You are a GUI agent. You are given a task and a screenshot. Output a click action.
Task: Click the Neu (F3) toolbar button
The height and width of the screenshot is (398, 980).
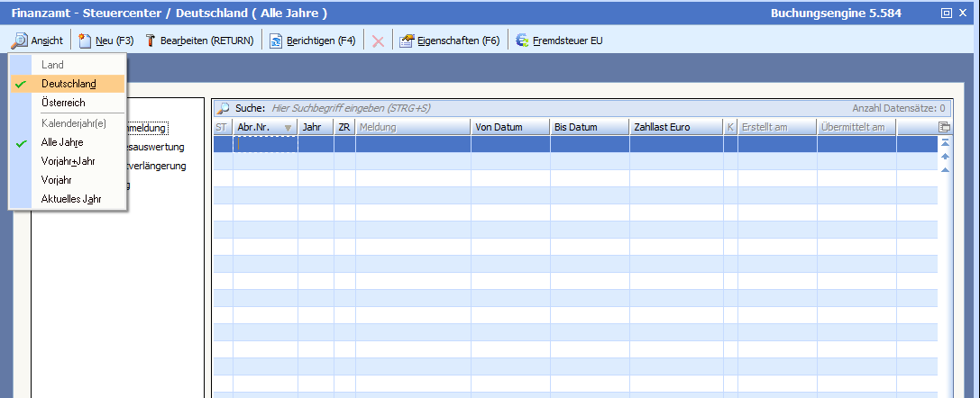pyautogui.click(x=106, y=41)
